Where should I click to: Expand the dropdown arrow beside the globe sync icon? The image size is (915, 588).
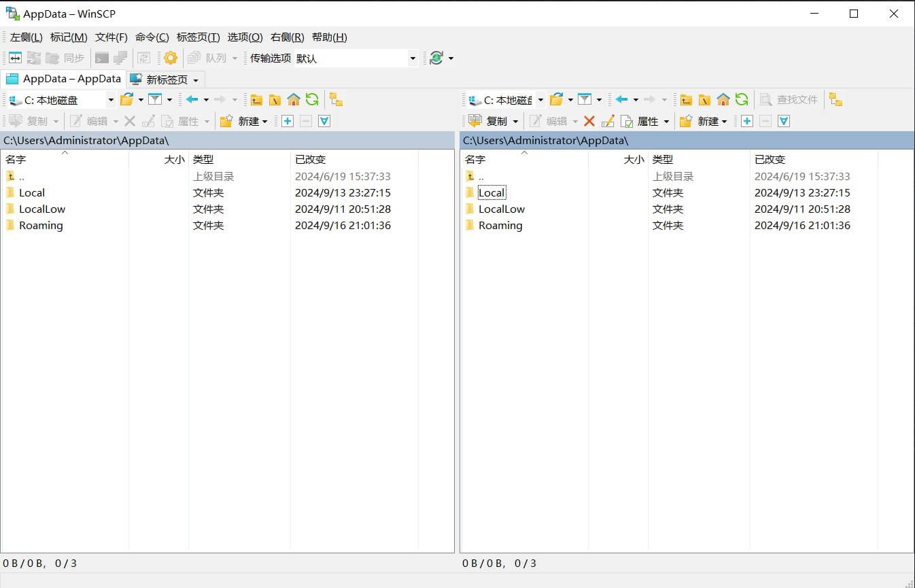(x=451, y=58)
